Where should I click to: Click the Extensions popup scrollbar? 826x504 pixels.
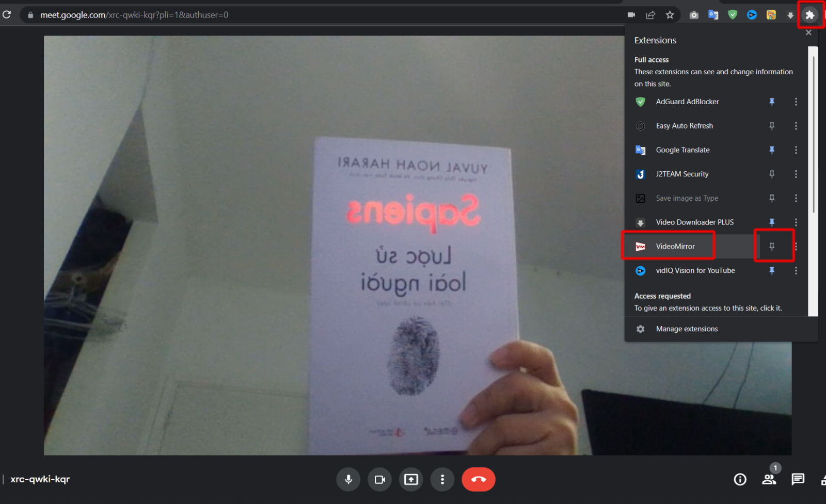pos(813,134)
